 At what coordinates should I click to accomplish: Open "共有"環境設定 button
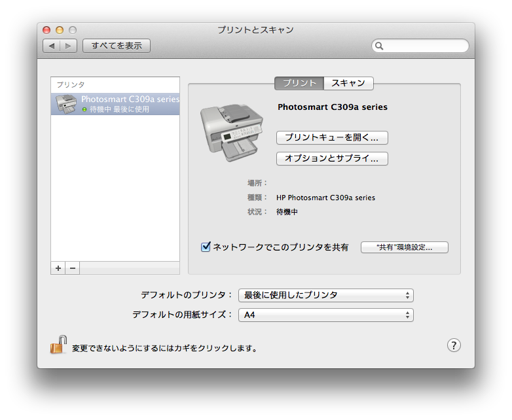405,247
